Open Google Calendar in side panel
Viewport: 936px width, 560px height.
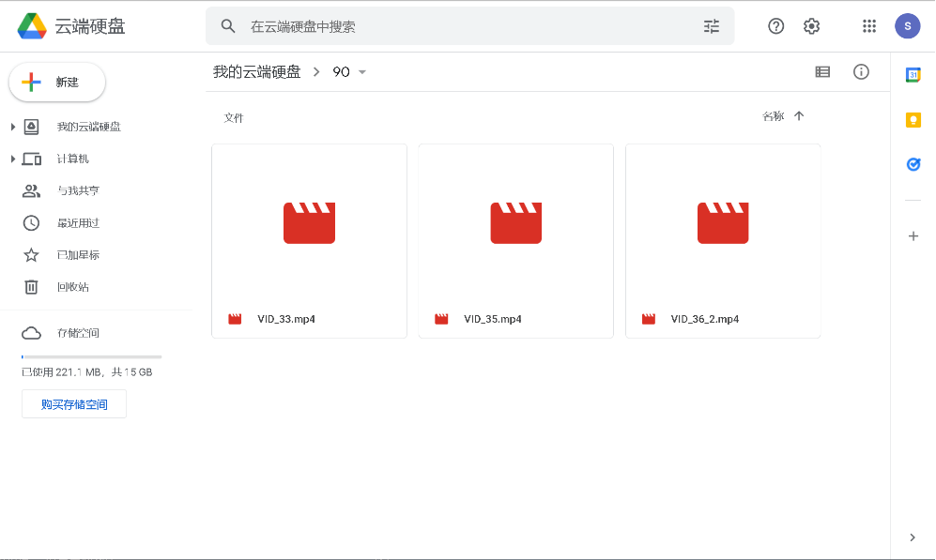pos(913,75)
